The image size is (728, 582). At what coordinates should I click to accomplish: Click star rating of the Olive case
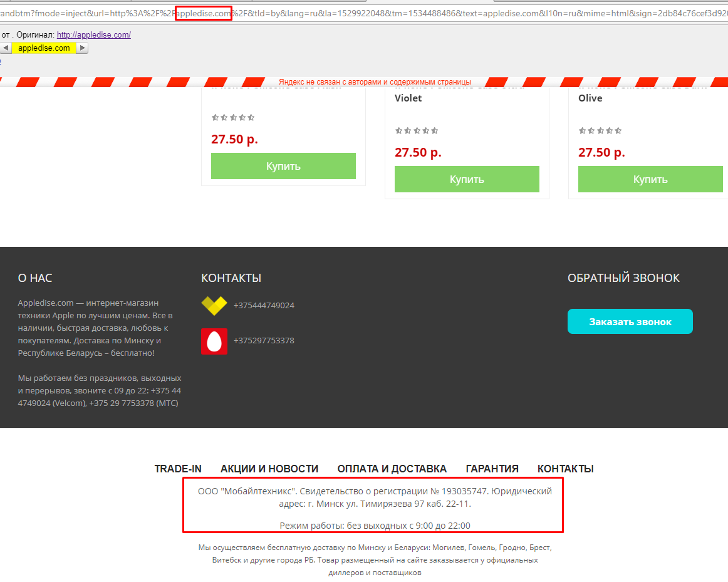click(600, 131)
